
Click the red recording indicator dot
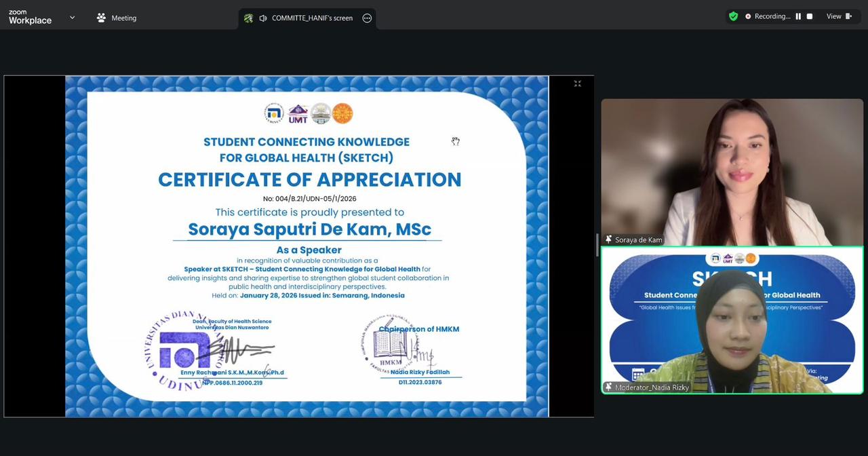748,16
